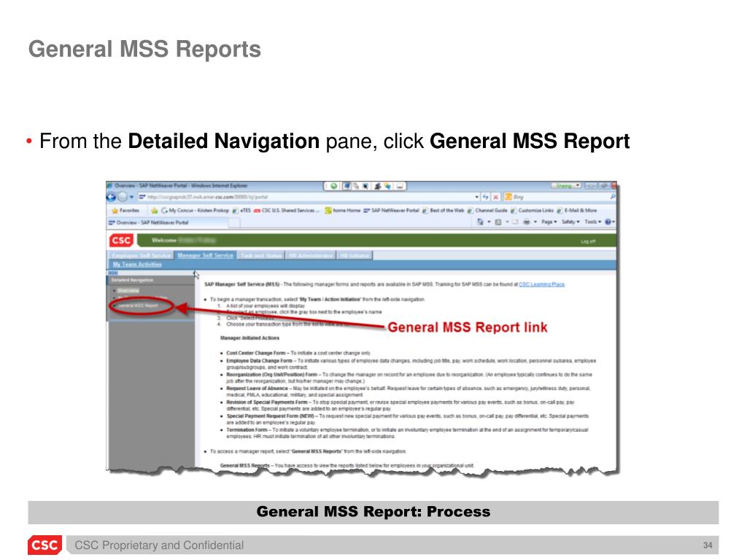Click the Add to Favorites bar star icon
The image size is (747, 560).
[x=155, y=210]
